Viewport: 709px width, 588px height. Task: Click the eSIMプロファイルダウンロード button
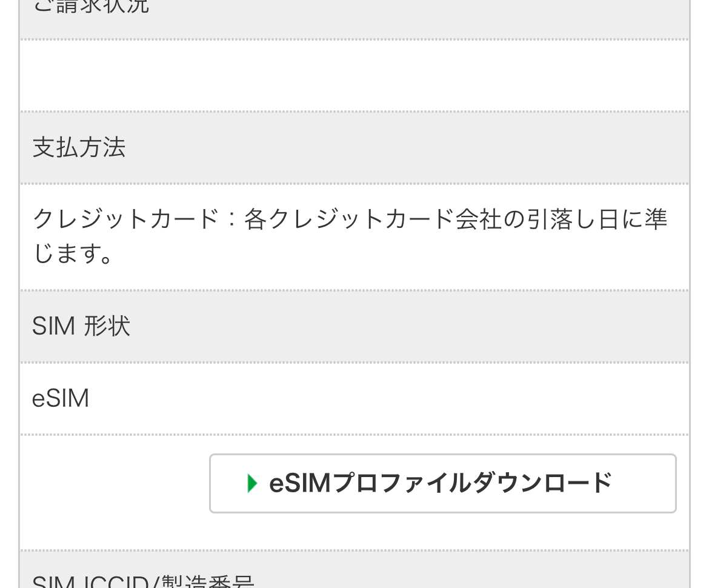point(442,483)
